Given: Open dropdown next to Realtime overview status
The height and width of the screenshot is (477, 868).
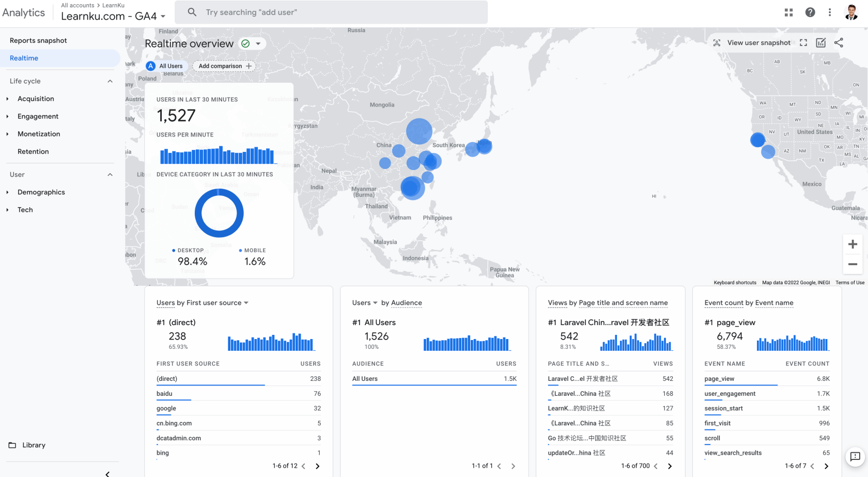Looking at the screenshot, I should pos(258,44).
